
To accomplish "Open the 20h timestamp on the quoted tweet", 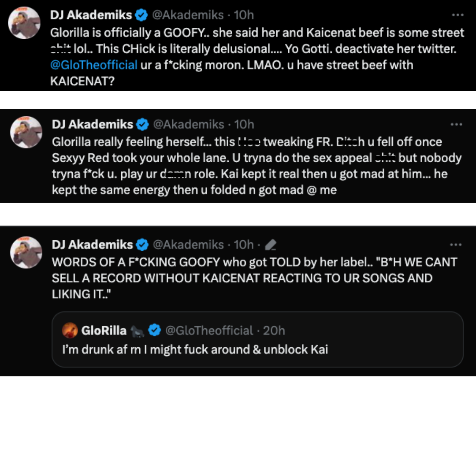I will click(274, 330).
